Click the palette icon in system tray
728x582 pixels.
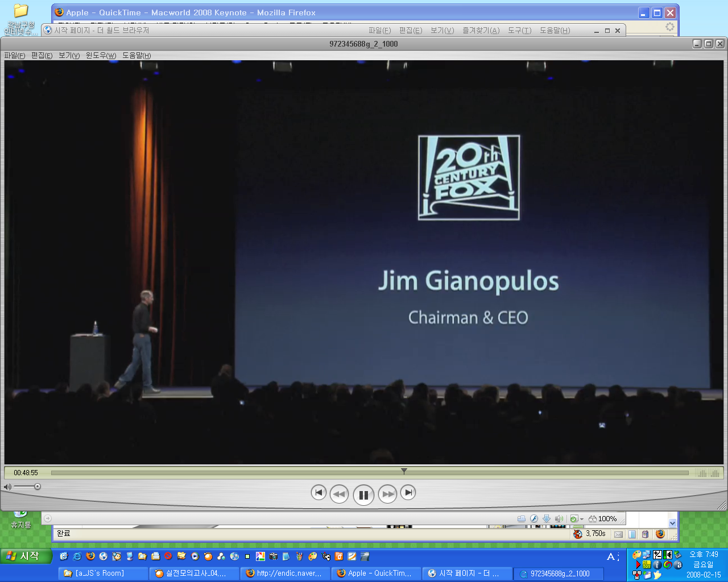pyautogui.click(x=636, y=555)
